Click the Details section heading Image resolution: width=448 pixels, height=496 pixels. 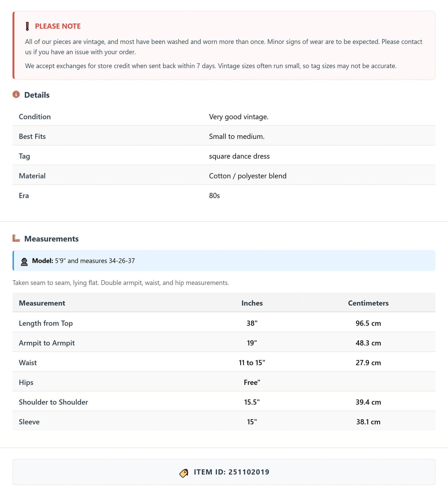(37, 95)
